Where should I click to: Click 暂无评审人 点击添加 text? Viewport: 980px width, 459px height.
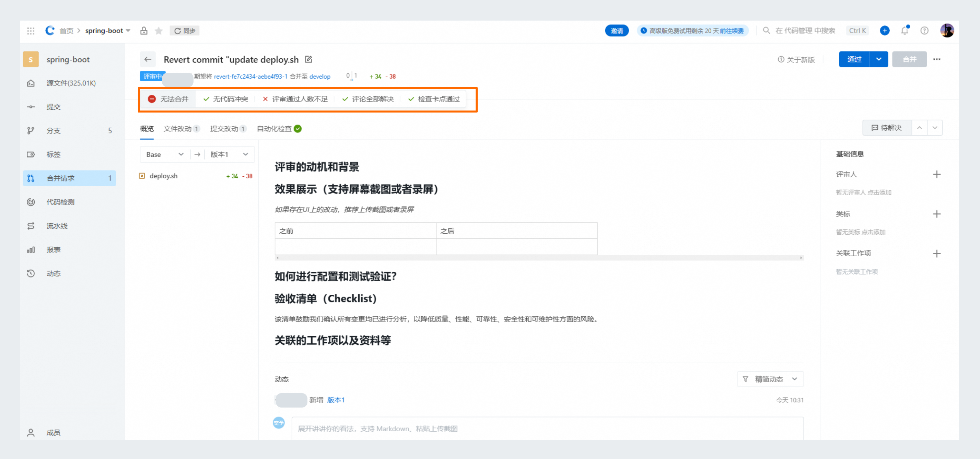pyautogui.click(x=864, y=192)
